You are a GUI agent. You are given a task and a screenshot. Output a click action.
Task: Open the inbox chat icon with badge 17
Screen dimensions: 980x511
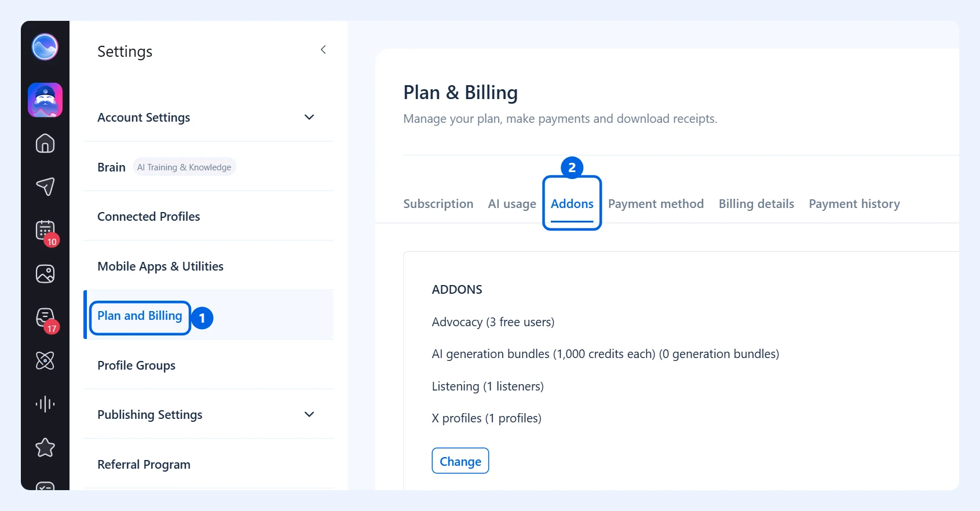click(45, 317)
